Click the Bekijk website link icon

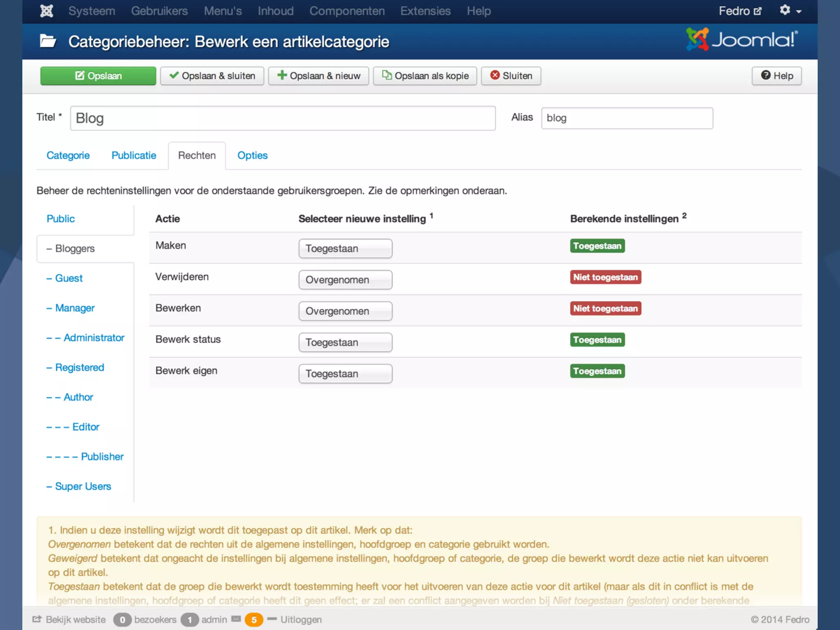click(37, 619)
